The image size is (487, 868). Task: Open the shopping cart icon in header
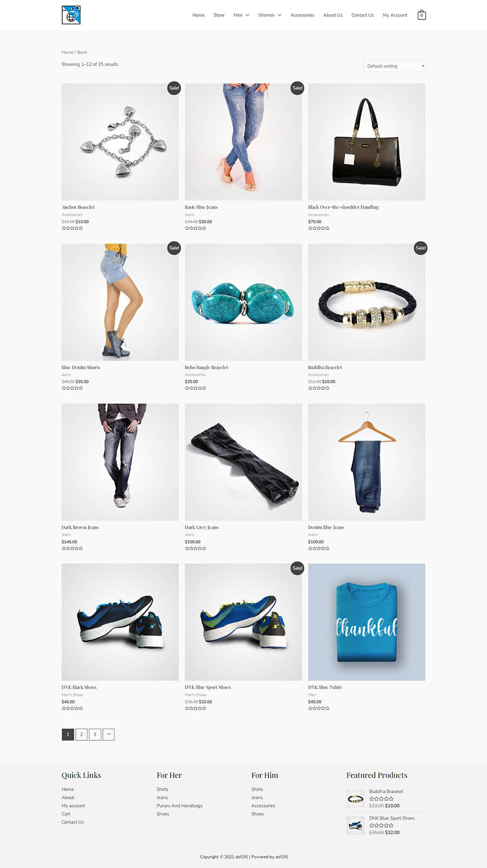click(422, 15)
